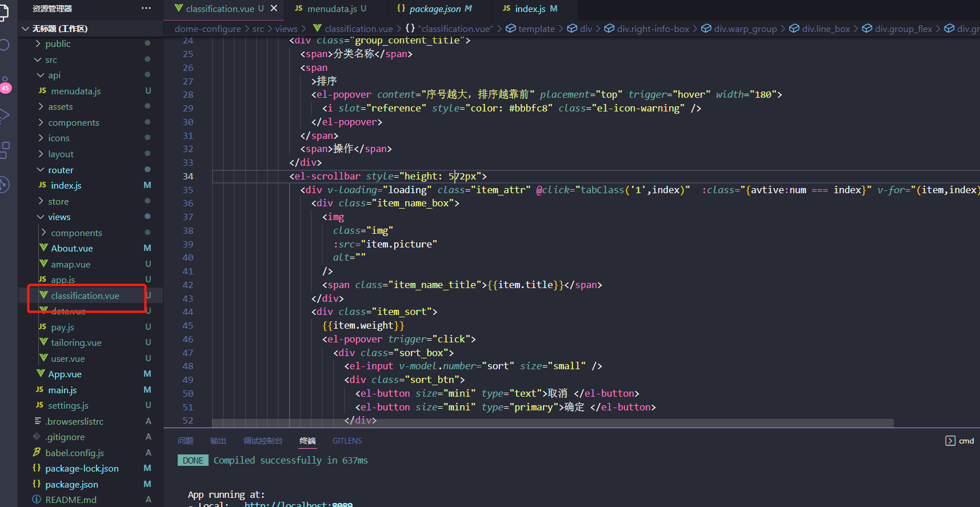This screenshot has height=507, width=980.
Task: Click the braces icon beside package-lock.json
Action: point(37,468)
